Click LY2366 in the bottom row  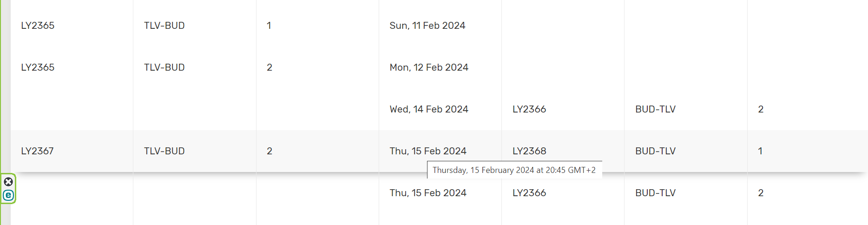[x=529, y=193]
